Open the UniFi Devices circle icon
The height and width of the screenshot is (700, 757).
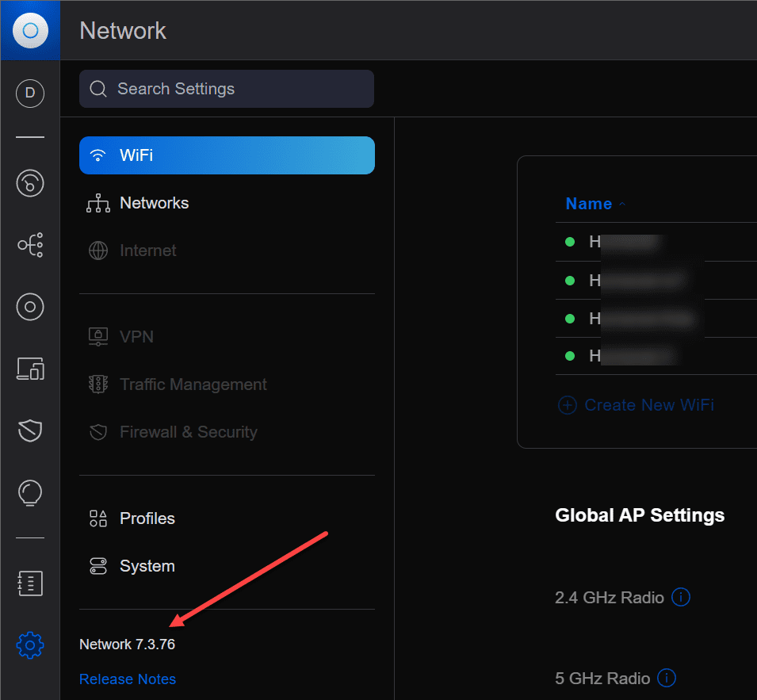[x=30, y=307]
